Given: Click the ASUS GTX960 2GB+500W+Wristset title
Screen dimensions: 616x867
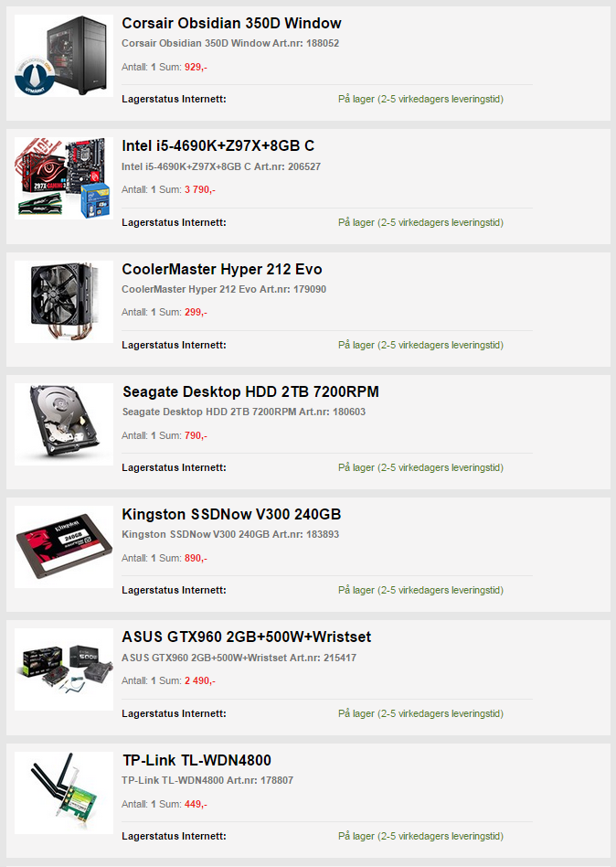Looking at the screenshot, I should coord(247,637).
